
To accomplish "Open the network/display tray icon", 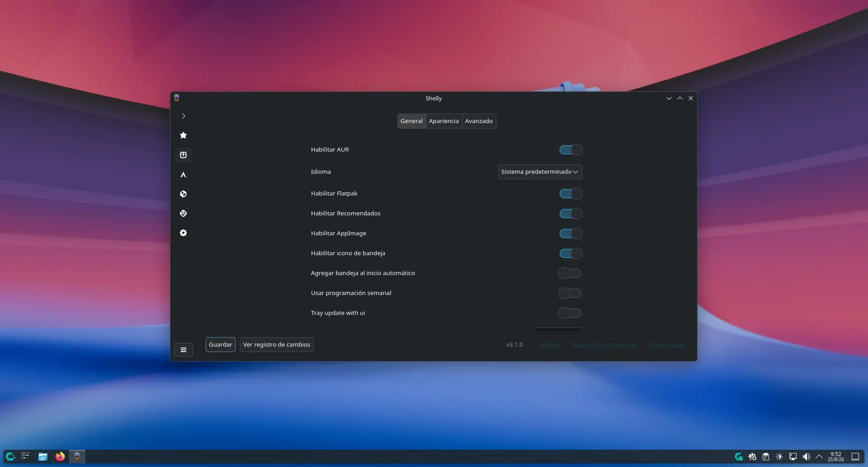I will pos(793,457).
